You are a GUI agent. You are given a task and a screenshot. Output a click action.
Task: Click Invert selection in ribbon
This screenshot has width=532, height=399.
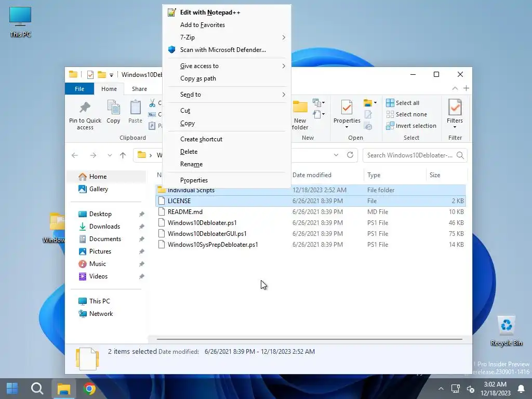pos(411,126)
